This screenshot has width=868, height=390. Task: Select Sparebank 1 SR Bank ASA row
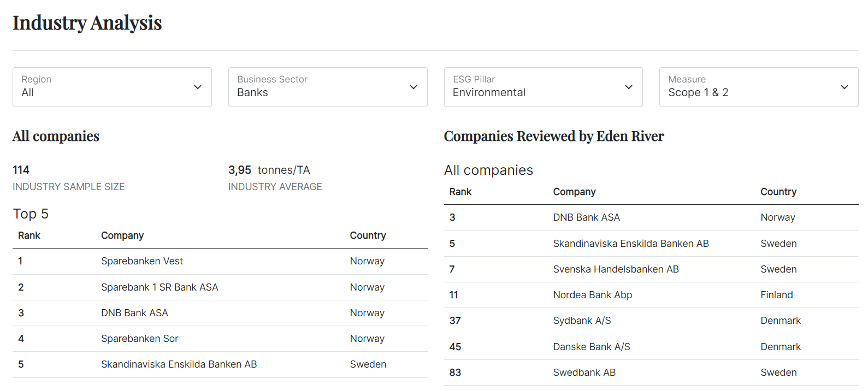[220, 287]
